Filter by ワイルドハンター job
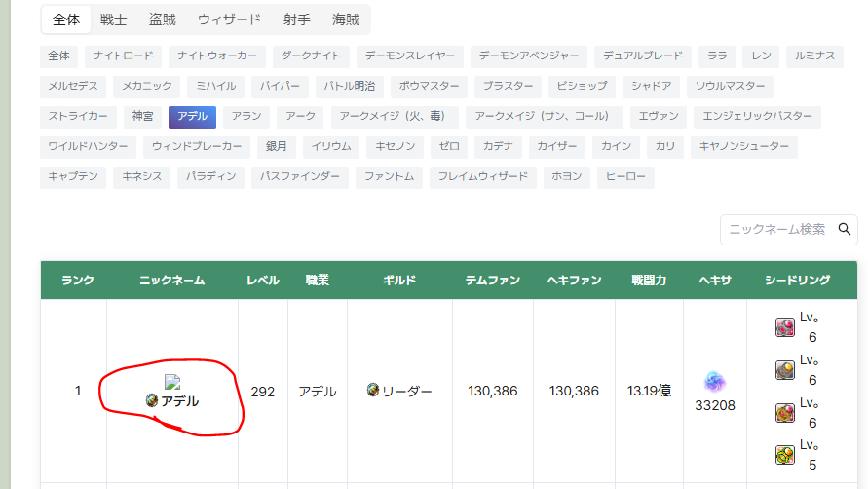The height and width of the screenshot is (489, 868). (88, 147)
